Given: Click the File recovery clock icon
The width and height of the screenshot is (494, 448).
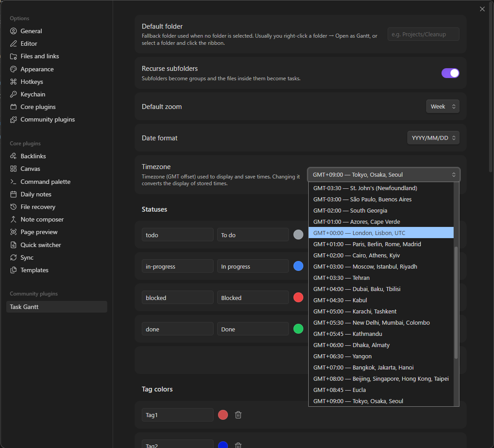Looking at the screenshot, I should (13, 207).
